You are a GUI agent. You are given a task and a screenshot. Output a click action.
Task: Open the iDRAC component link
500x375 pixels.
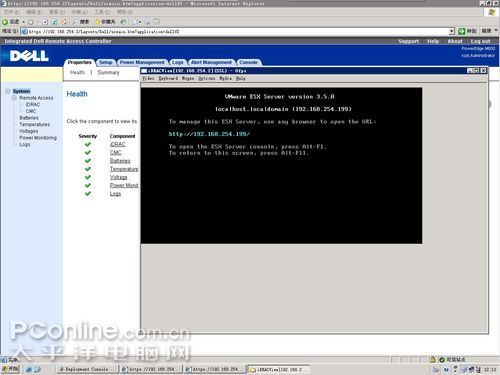tap(117, 144)
